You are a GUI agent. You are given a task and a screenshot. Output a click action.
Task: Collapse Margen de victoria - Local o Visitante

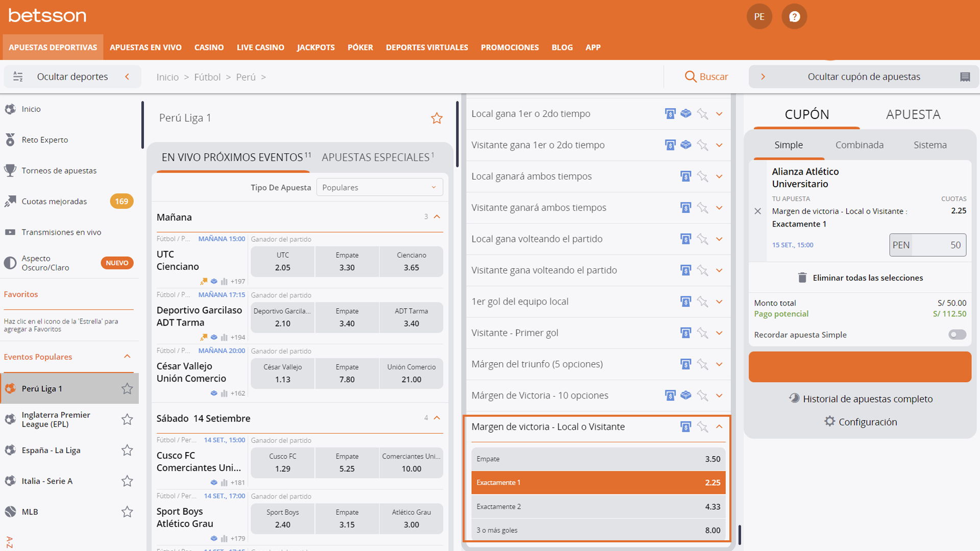719,427
